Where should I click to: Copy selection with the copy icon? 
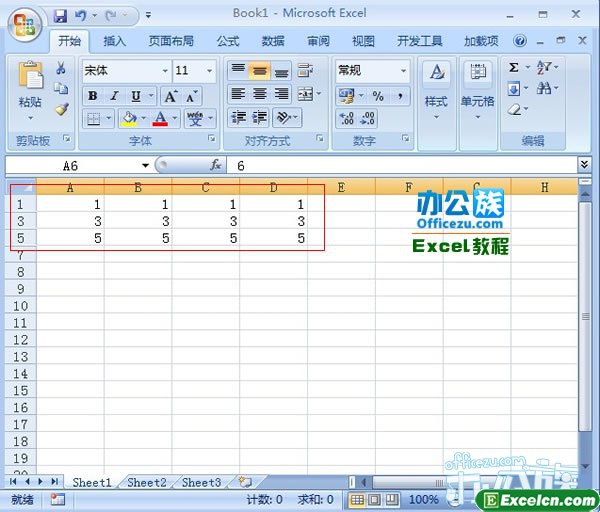[x=61, y=88]
